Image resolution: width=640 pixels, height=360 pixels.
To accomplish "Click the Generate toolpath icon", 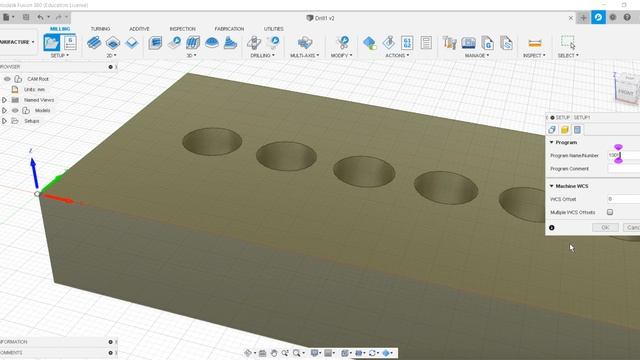I will (x=370, y=43).
